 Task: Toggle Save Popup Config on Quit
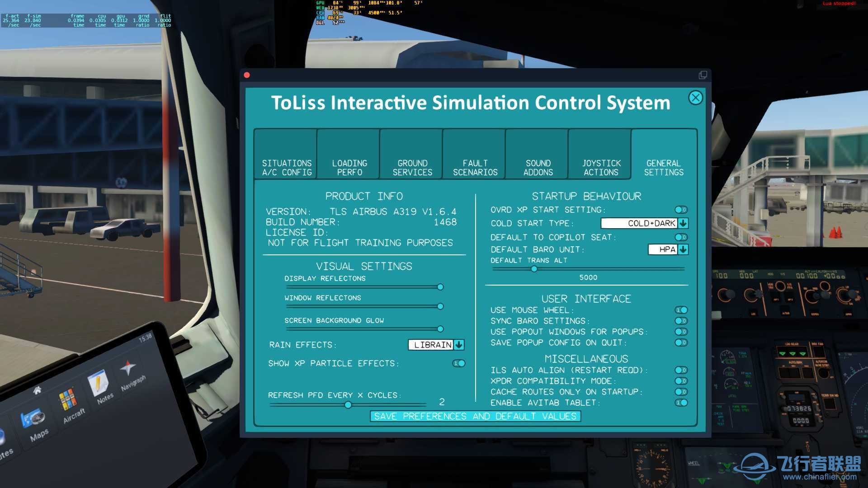tap(681, 343)
